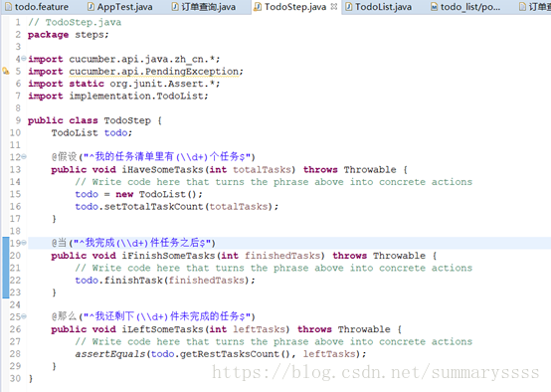The height and width of the screenshot is (392, 551).
Task: Click 'assertEquals' on line 28
Action: tap(110, 354)
